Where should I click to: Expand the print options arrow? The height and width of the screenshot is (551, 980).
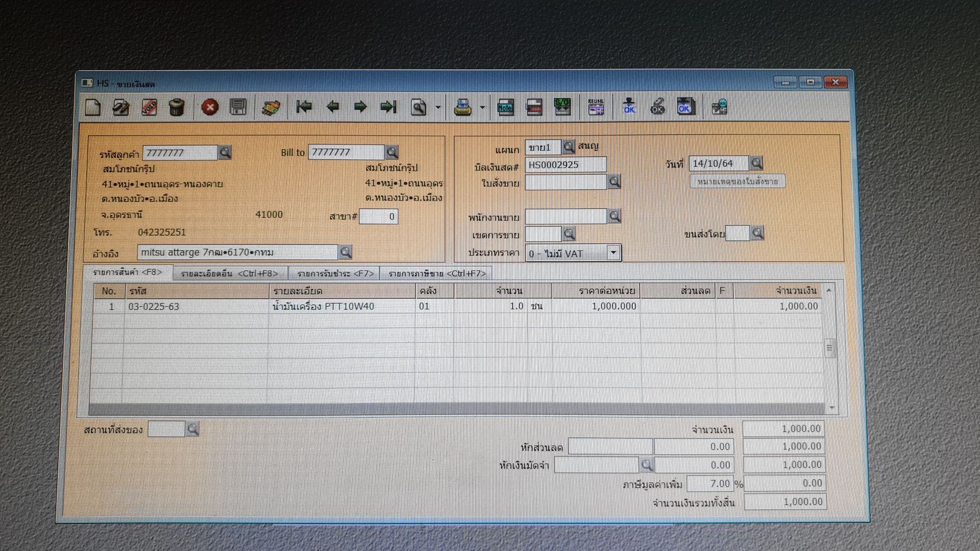pyautogui.click(x=482, y=108)
